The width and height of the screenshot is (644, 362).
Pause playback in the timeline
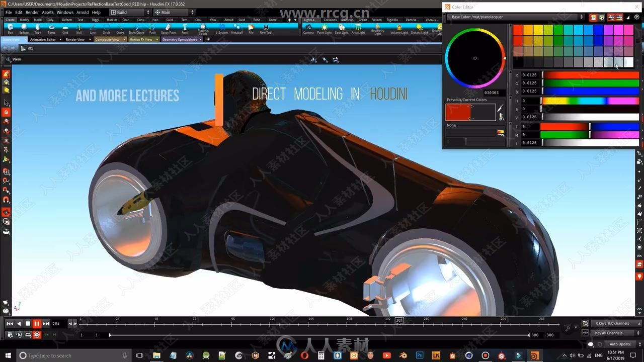pos(37,324)
